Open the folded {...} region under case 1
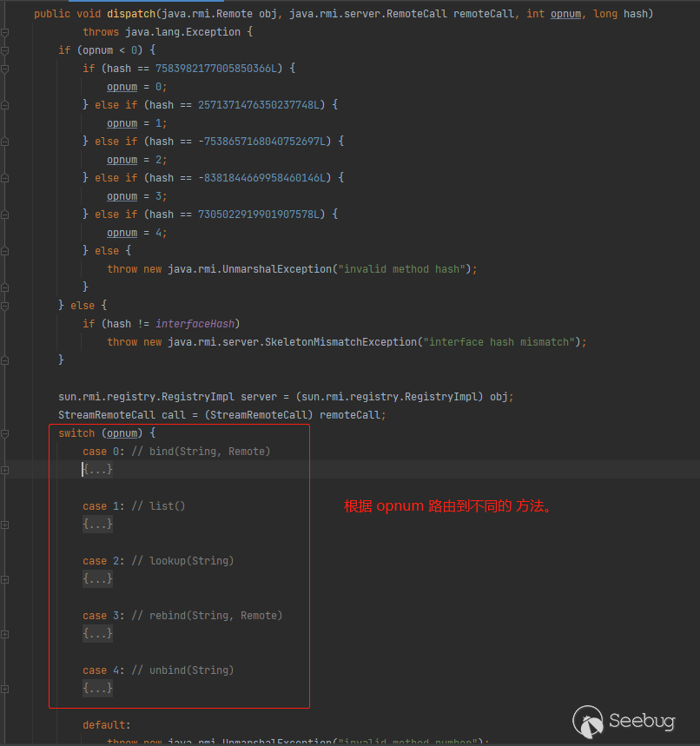The width and height of the screenshot is (700, 746). pyautogui.click(x=97, y=525)
